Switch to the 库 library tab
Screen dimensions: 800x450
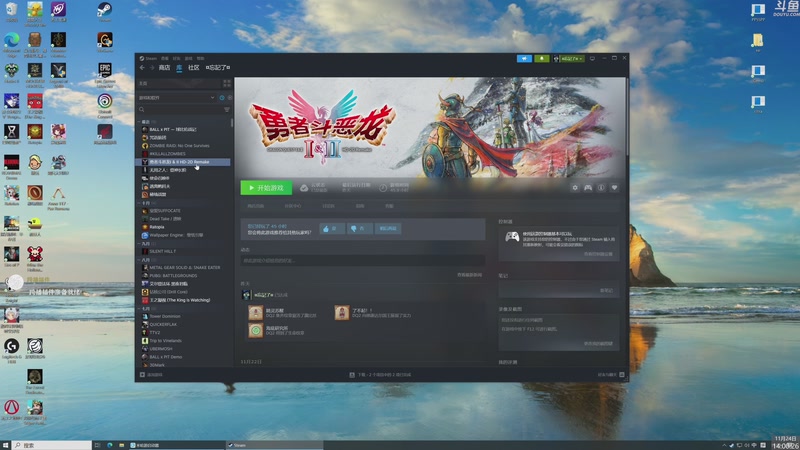click(x=179, y=67)
